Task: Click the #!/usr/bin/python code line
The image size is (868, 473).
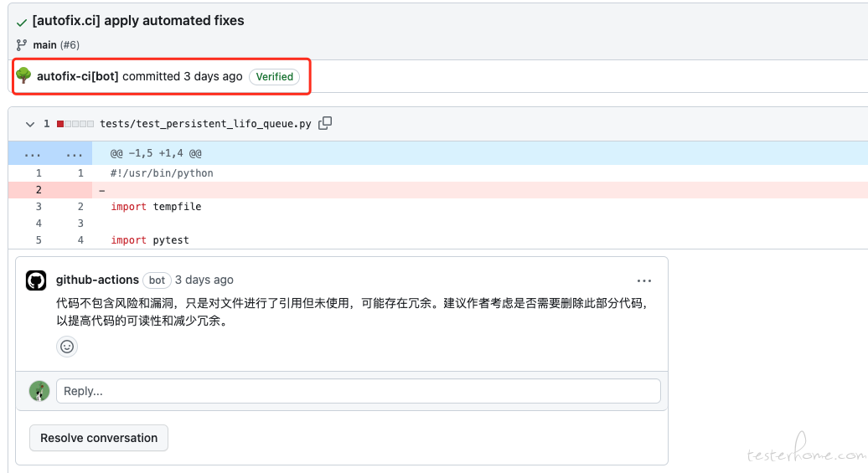Action: click(162, 173)
